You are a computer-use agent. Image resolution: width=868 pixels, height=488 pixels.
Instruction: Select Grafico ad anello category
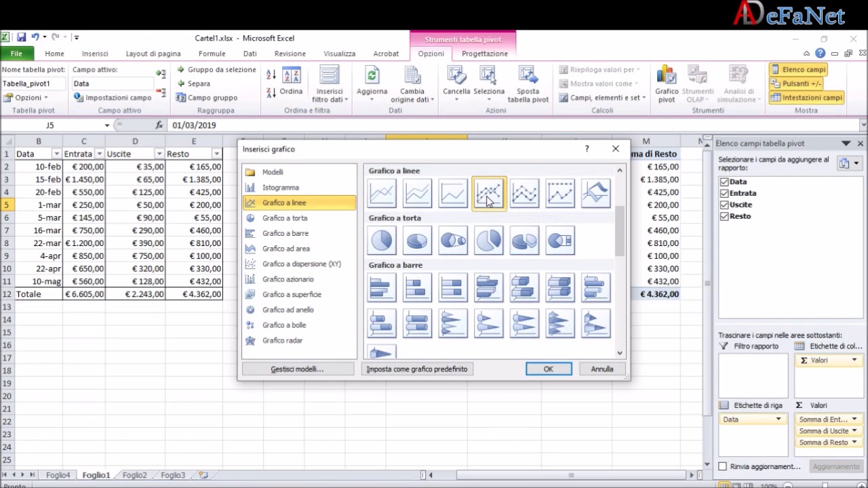[x=288, y=310]
